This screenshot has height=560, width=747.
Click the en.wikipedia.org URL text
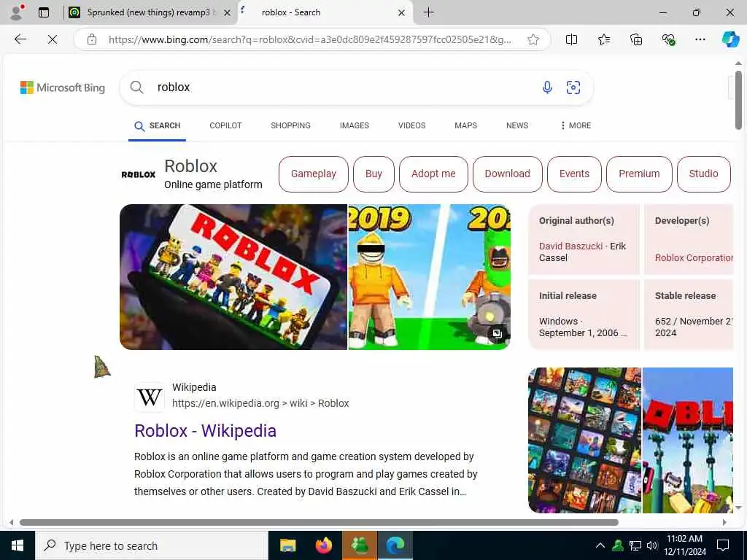(x=260, y=403)
